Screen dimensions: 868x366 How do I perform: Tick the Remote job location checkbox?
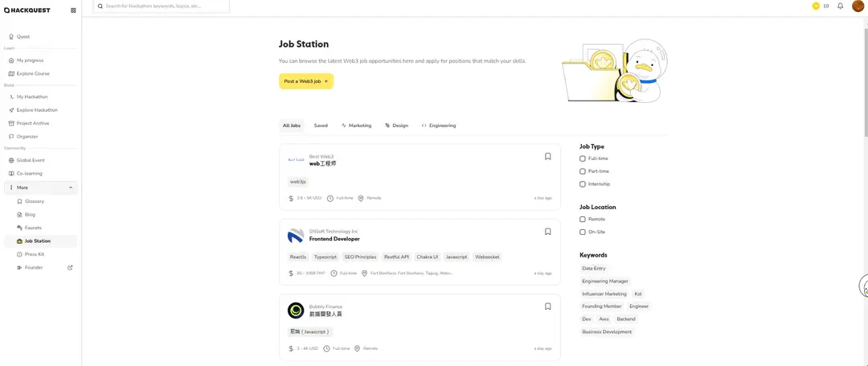tap(583, 219)
